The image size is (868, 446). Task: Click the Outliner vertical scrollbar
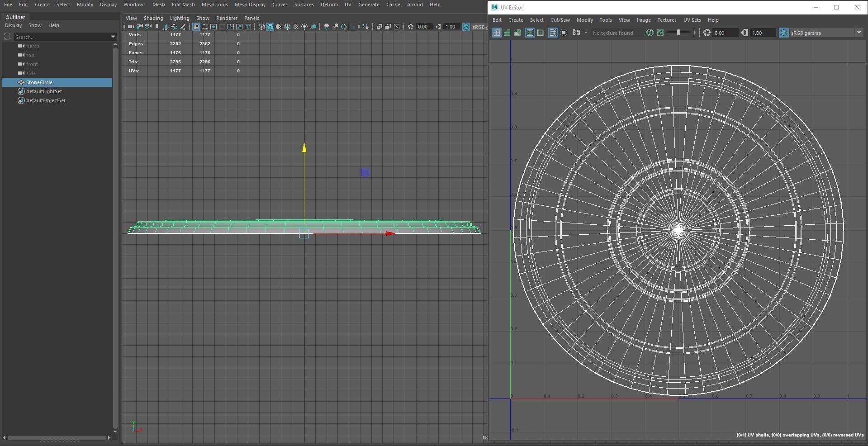click(x=115, y=237)
